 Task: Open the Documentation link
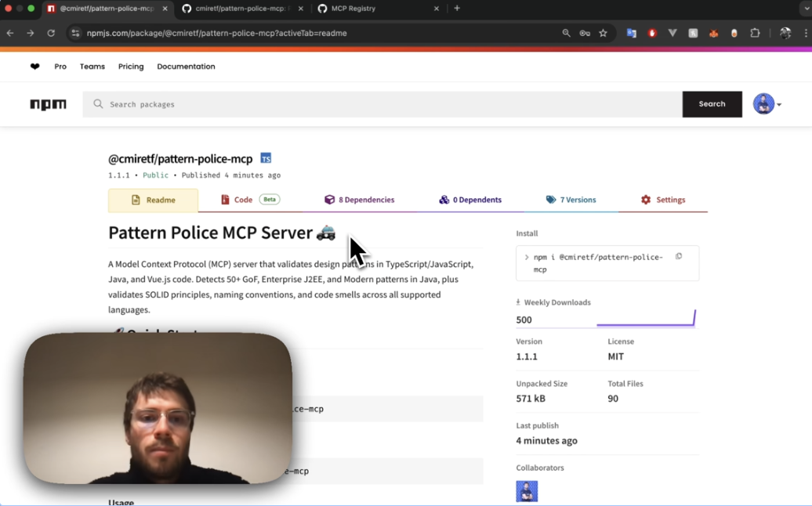pyautogui.click(x=186, y=67)
